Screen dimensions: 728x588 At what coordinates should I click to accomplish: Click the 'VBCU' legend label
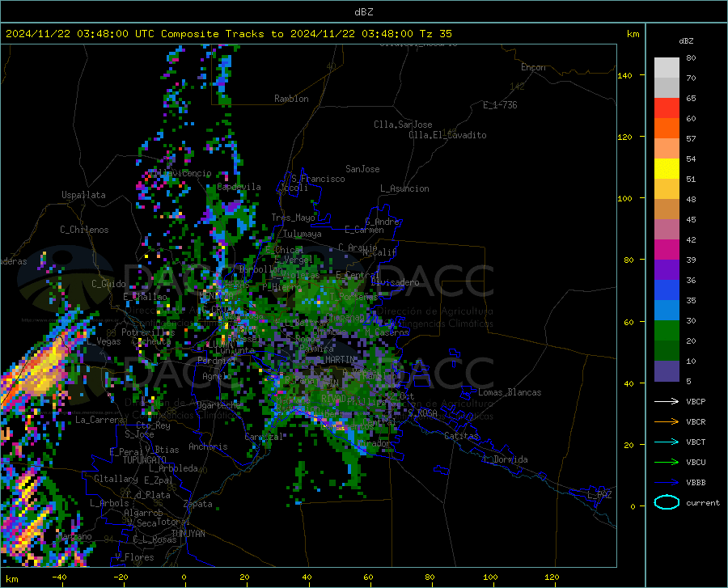pos(696,462)
